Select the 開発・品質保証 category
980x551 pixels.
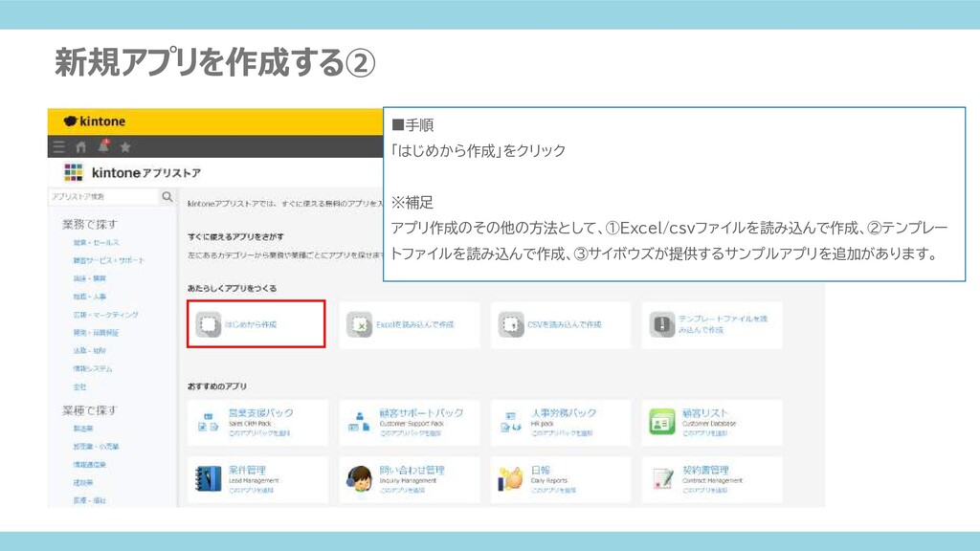tap(96, 333)
